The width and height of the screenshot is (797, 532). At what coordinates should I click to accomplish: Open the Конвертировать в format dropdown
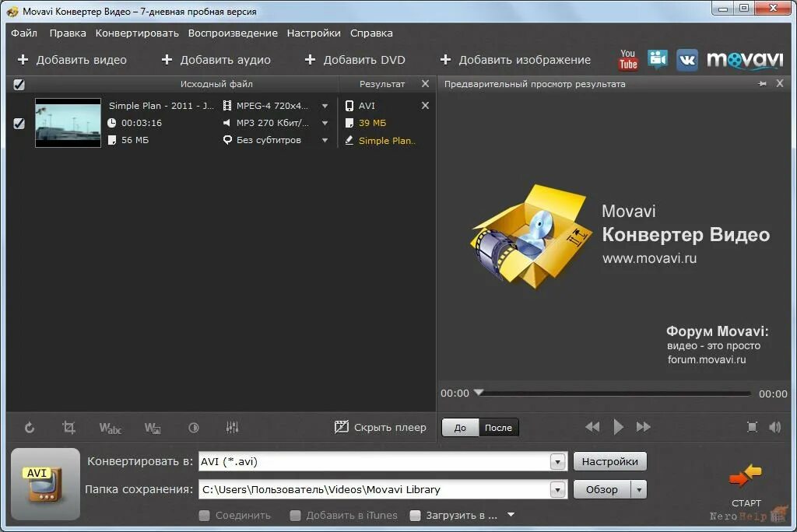click(557, 461)
